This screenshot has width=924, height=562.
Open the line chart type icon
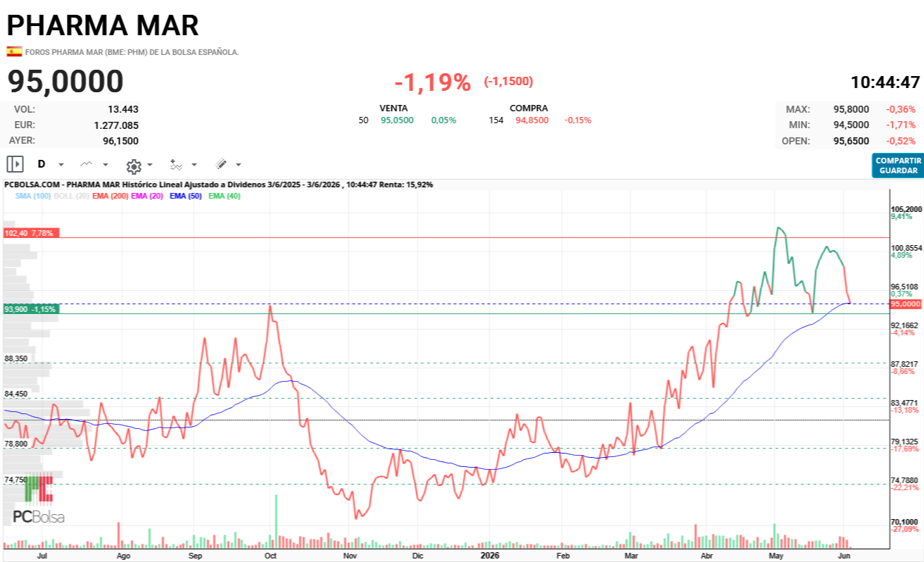(x=86, y=164)
